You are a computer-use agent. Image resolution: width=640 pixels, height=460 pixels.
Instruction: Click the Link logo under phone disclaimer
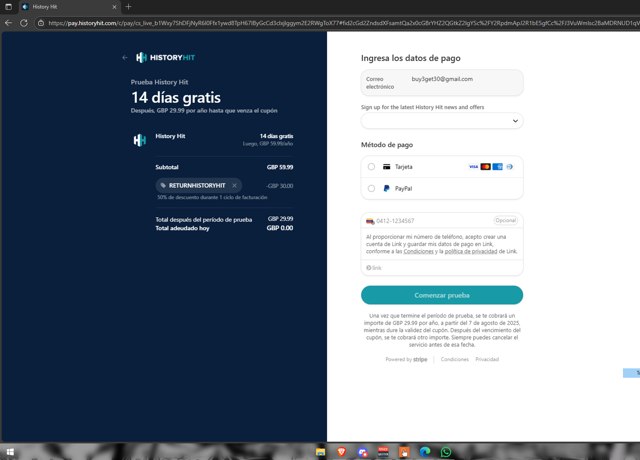tap(373, 268)
